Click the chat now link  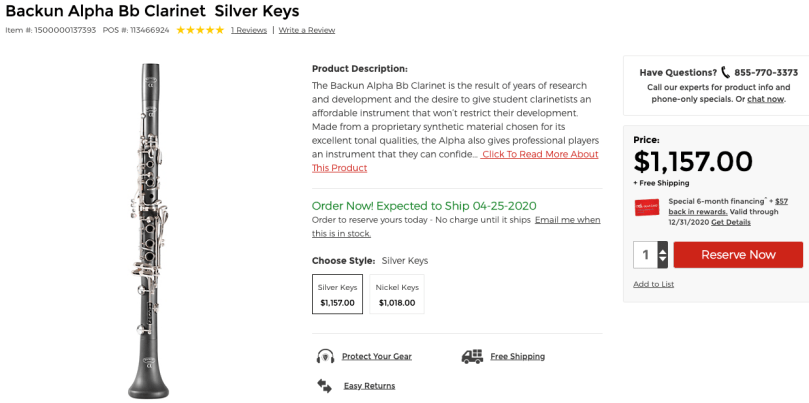pyautogui.click(x=765, y=99)
